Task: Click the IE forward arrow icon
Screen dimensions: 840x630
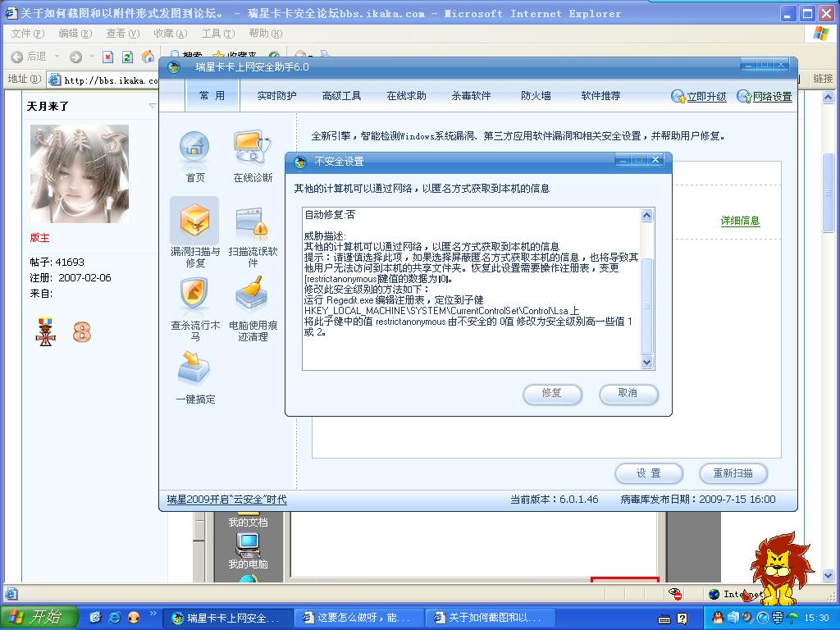Action: (76, 57)
